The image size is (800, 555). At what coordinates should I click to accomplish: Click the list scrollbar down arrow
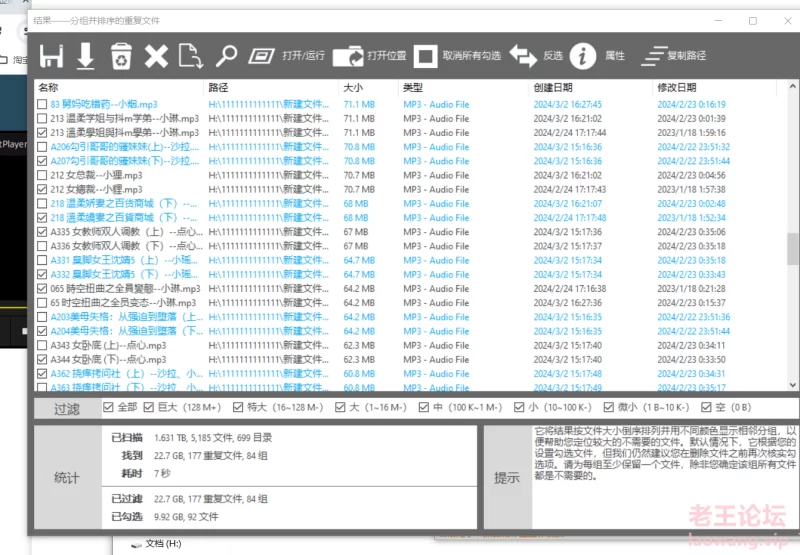[792, 385]
